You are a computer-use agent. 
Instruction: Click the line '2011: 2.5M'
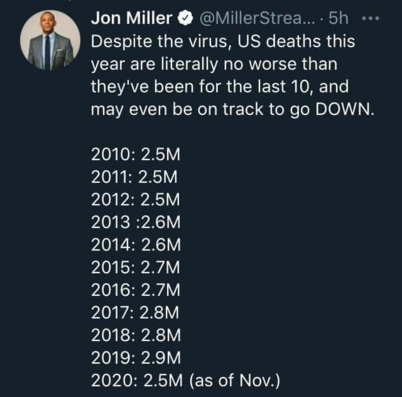click(134, 177)
